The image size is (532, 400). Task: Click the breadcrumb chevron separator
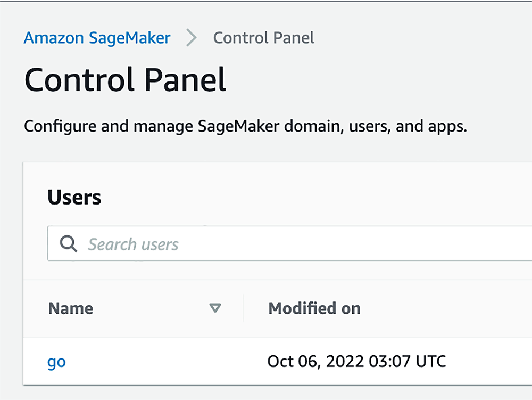pos(192,38)
